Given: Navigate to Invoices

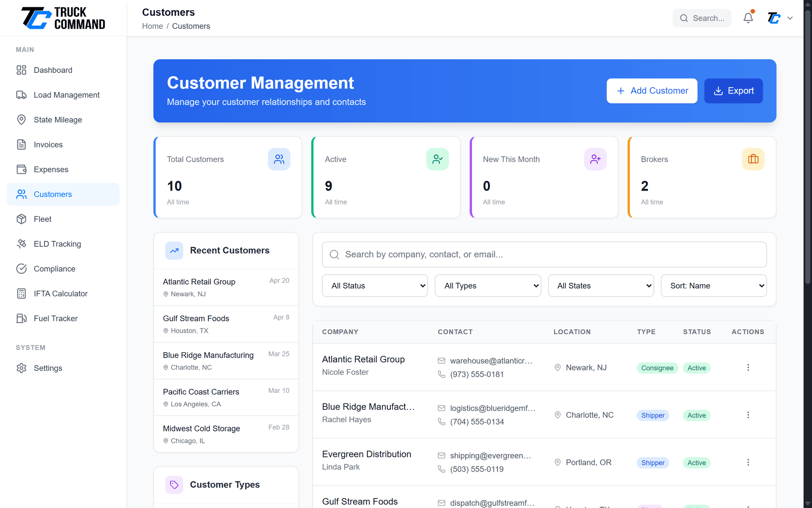Looking at the screenshot, I should coord(63,144).
